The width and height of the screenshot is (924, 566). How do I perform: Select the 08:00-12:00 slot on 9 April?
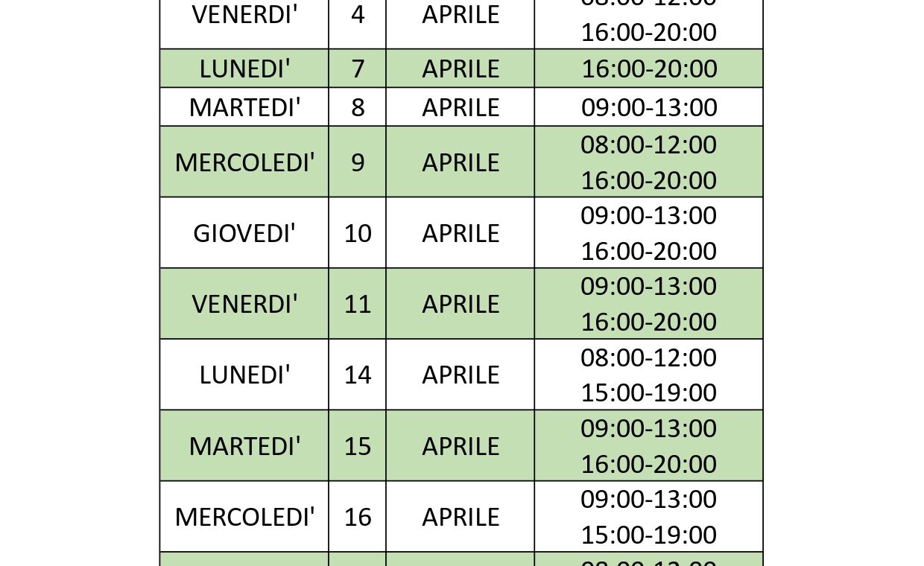click(x=648, y=144)
